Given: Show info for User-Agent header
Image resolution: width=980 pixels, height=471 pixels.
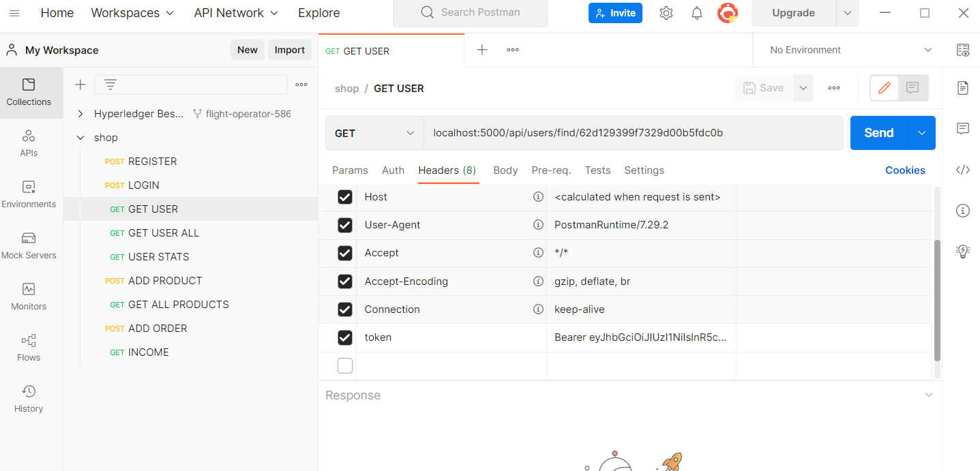Looking at the screenshot, I should 538,225.
